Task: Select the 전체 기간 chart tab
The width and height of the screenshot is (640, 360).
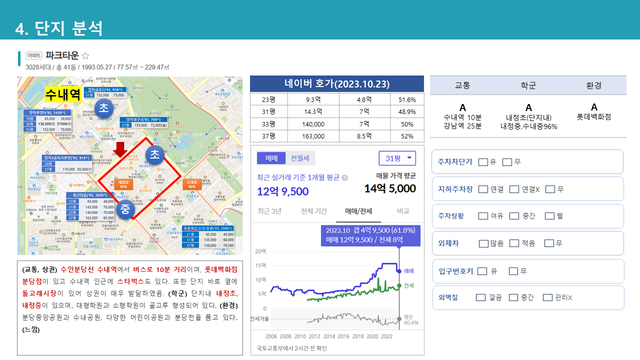Action: click(x=314, y=211)
